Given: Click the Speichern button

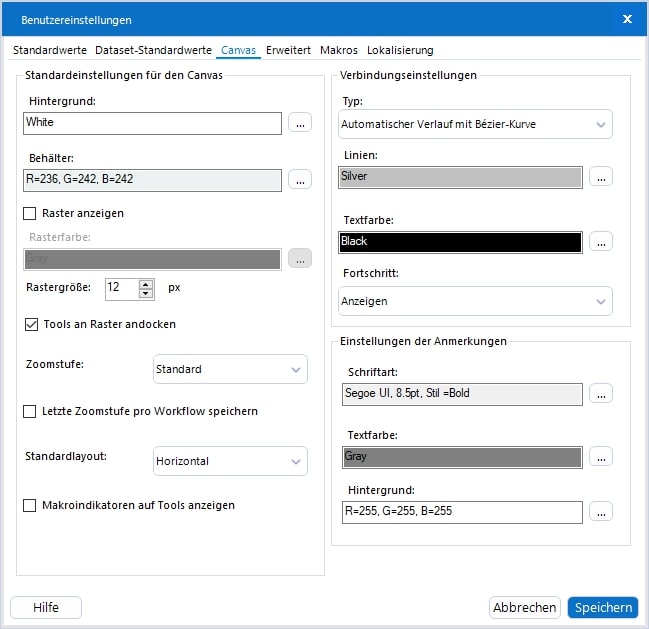Looking at the screenshot, I should point(602,607).
